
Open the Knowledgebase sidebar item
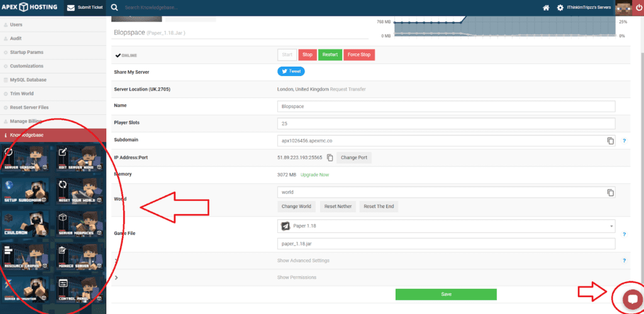tap(53, 135)
